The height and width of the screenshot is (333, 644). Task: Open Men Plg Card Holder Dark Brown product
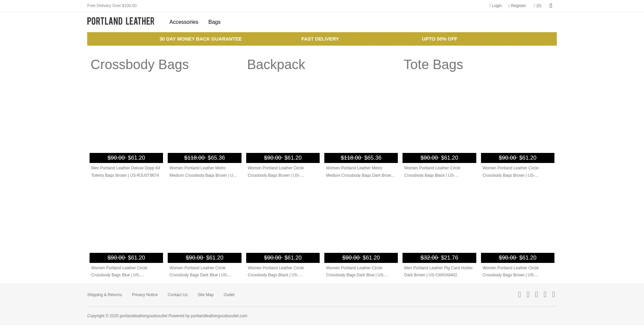pos(438,271)
